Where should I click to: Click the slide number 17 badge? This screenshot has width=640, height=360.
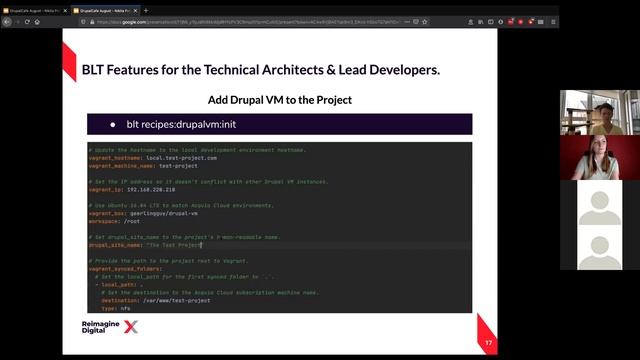tap(489, 343)
